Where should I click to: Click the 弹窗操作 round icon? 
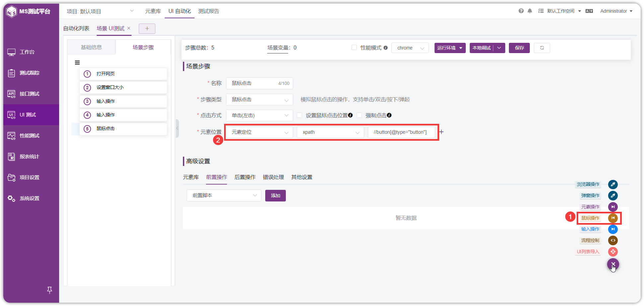pyautogui.click(x=613, y=195)
